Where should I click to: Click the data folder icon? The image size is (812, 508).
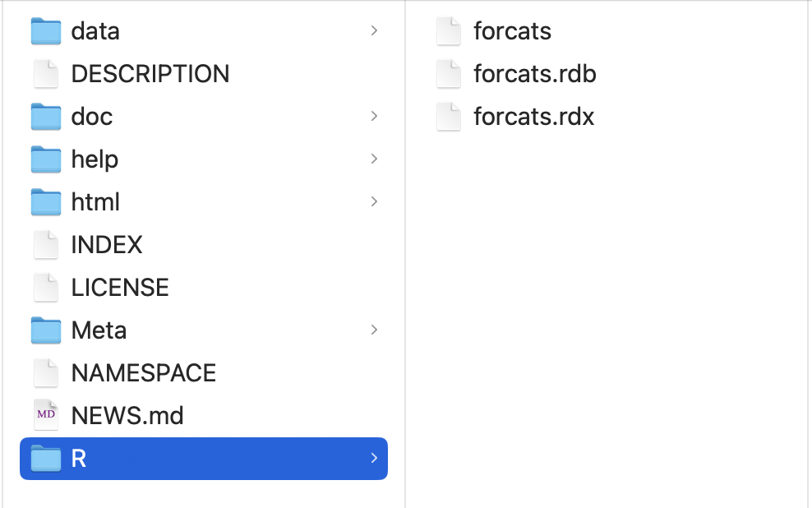pos(46,31)
